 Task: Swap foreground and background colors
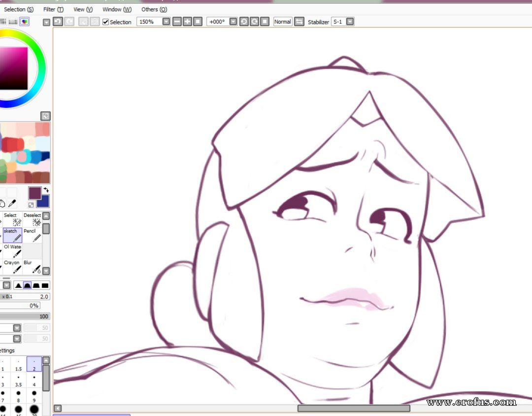pyautogui.click(x=46, y=190)
